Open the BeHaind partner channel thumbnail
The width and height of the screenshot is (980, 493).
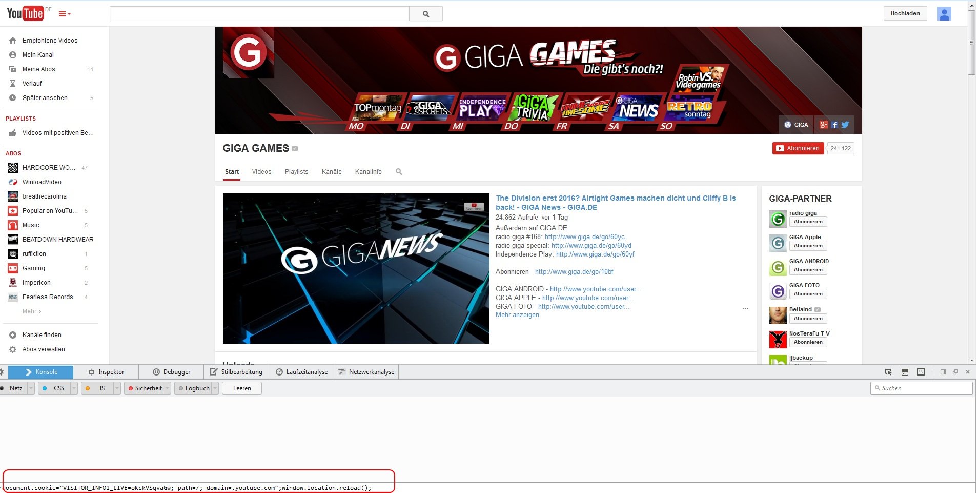click(778, 315)
